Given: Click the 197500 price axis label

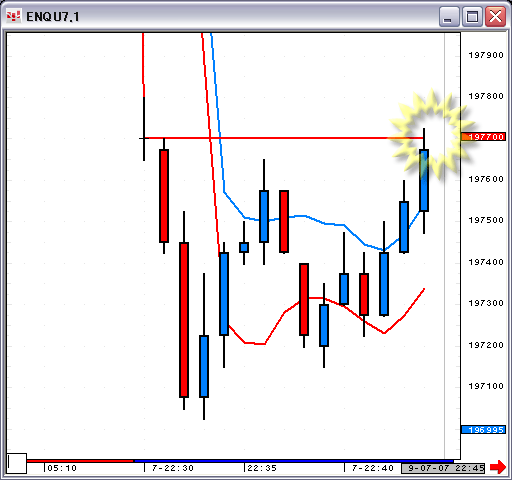Looking at the screenshot, I should (486, 220).
